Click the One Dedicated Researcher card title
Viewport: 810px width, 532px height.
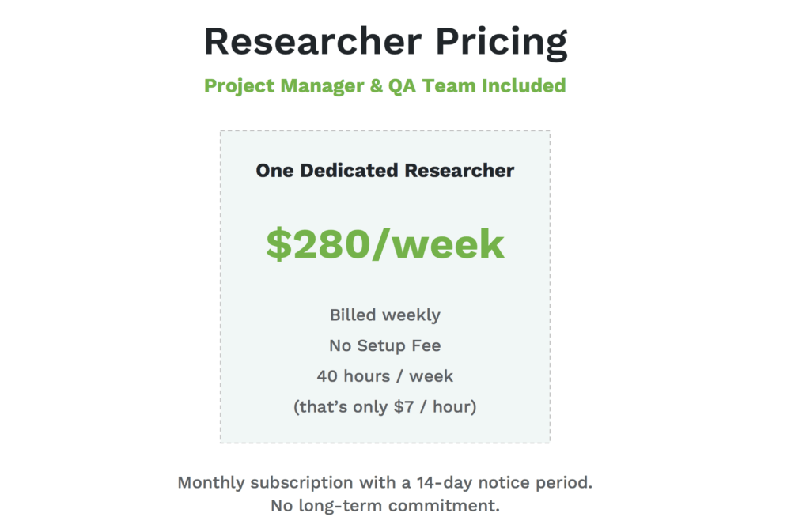click(385, 170)
